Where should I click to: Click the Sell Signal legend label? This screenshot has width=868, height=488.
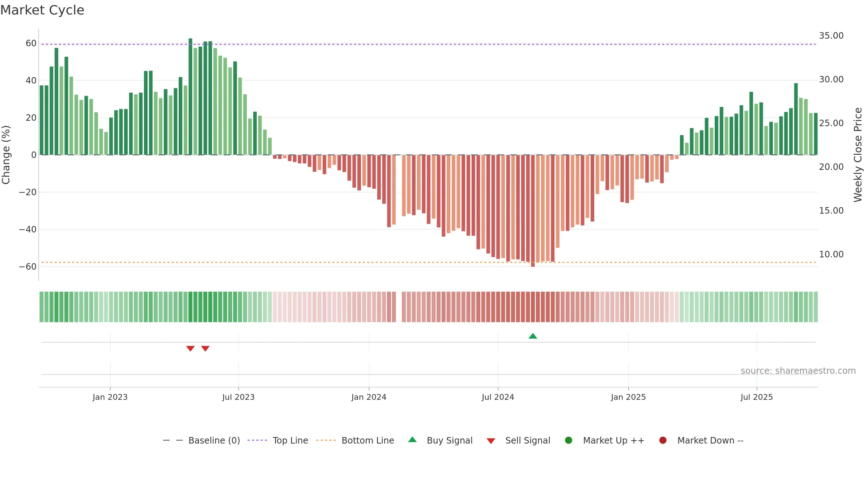pyautogui.click(x=528, y=441)
